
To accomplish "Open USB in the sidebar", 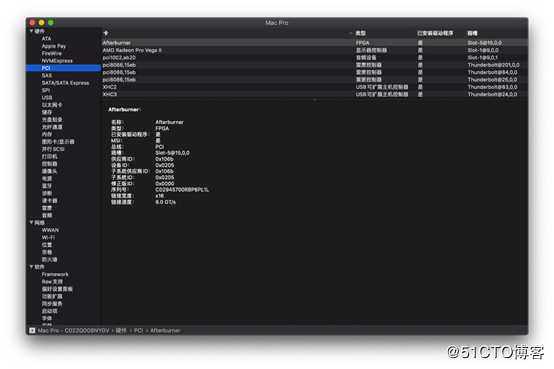I will 47,98.
